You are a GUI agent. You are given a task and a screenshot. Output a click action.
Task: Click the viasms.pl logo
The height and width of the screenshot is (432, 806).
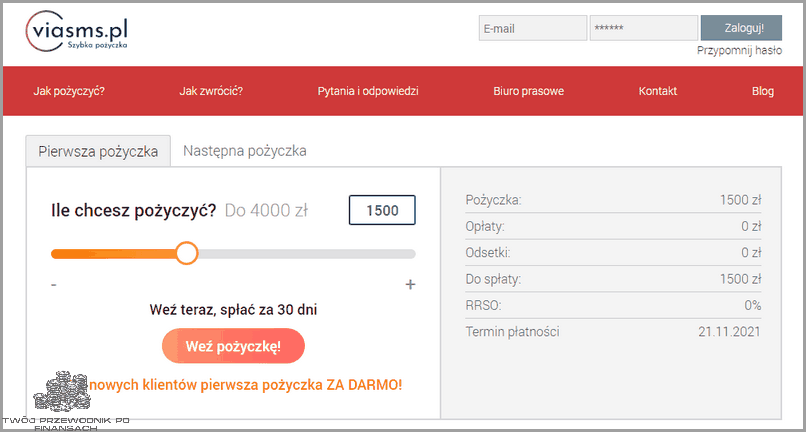(77, 33)
